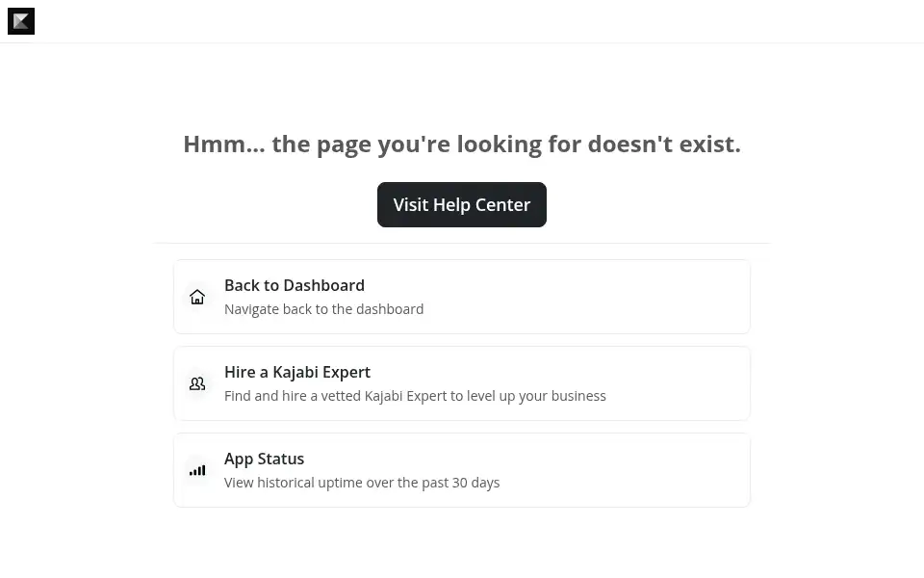Viewport: 924px width, 578px height.
Task: Click 'Navigate back to the dashboard' text
Action: tap(323, 309)
